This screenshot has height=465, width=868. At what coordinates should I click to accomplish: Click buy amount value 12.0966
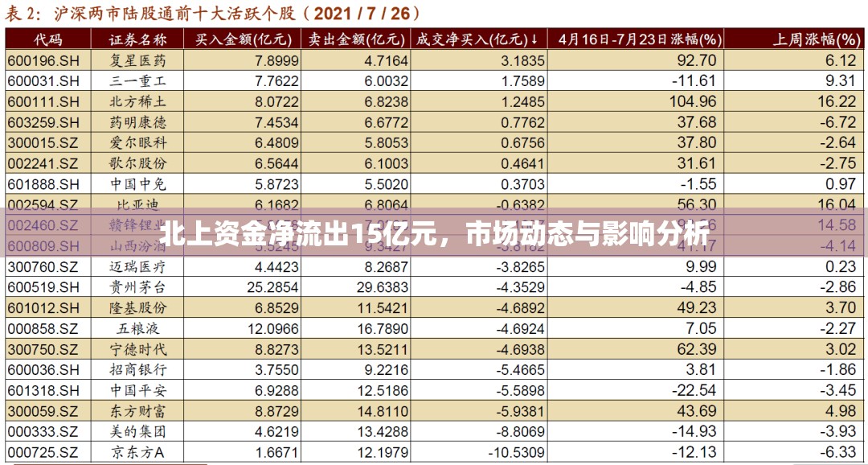click(273, 329)
